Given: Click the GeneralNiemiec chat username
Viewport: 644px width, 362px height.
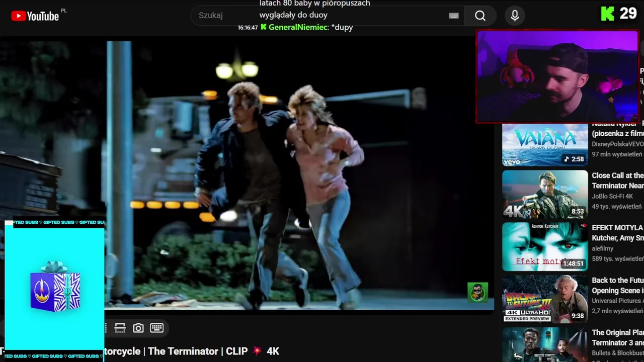Looking at the screenshot, I should pyautogui.click(x=298, y=27).
